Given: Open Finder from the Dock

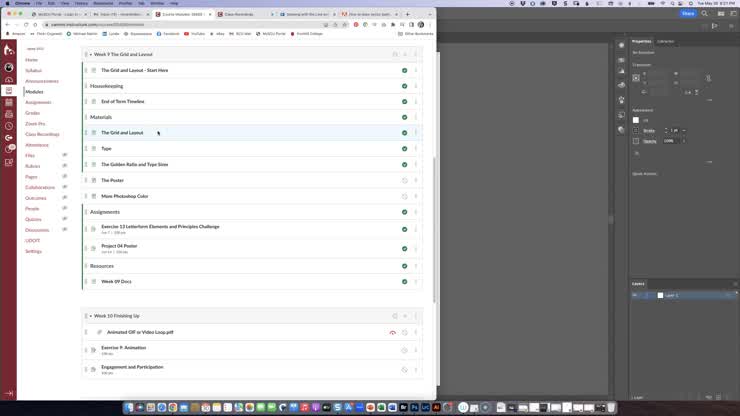Looking at the screenshot, I should coord(129,408).
